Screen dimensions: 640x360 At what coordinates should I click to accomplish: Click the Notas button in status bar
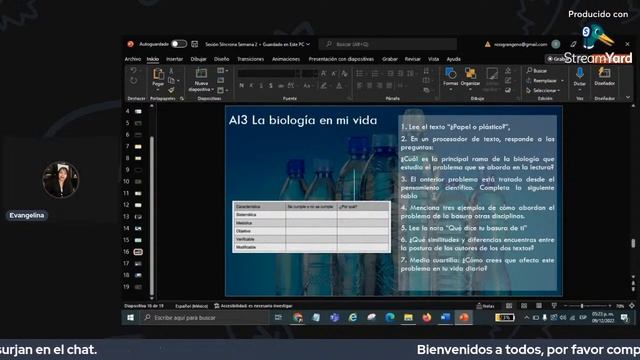click(x=485, y=306)
